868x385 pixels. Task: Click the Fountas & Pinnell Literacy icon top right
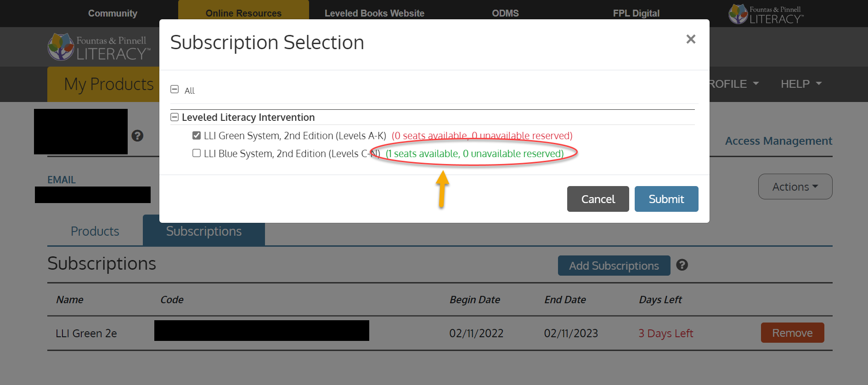pos(765,14)
